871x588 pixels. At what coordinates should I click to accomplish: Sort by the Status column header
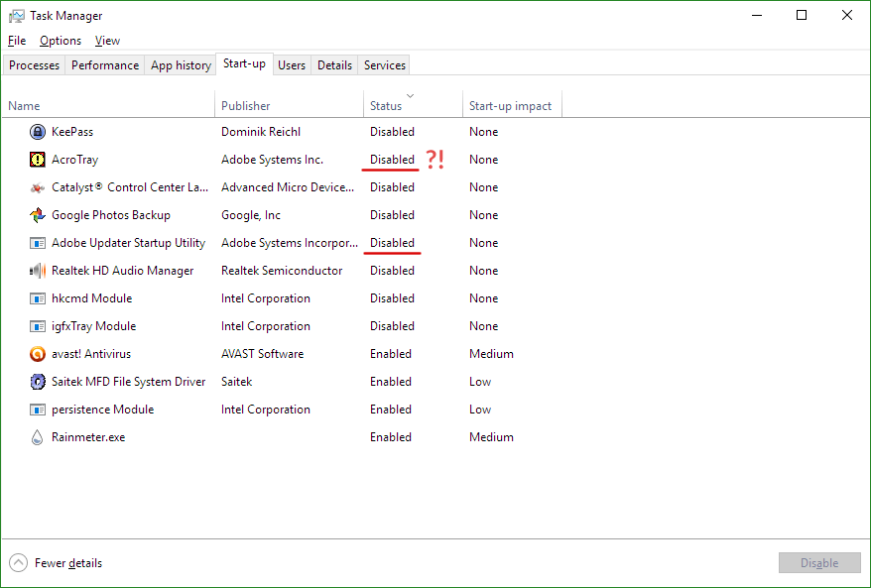click(386, 105)
